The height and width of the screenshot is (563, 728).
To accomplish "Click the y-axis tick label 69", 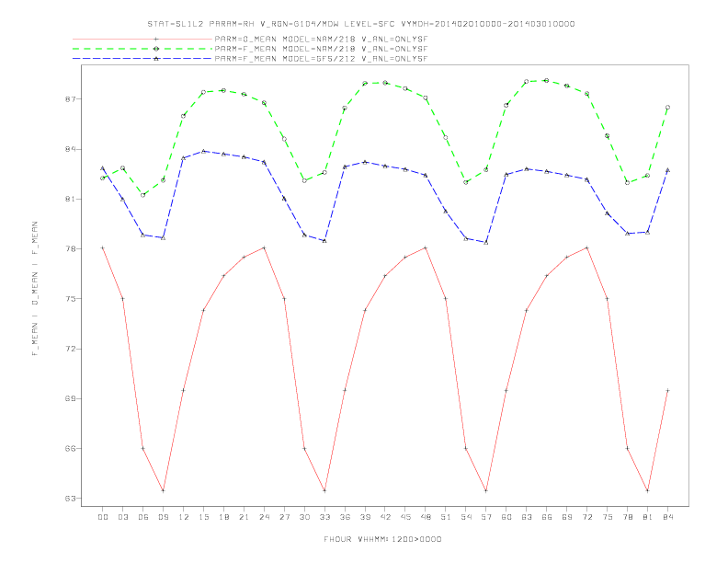I will pyautogui.click(x=69, y=398).
